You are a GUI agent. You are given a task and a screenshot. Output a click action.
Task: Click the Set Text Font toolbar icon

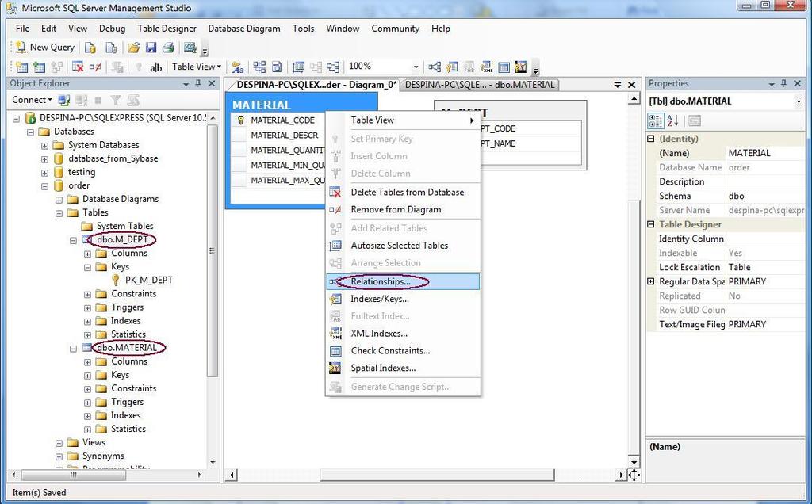(x=238, y=67)
